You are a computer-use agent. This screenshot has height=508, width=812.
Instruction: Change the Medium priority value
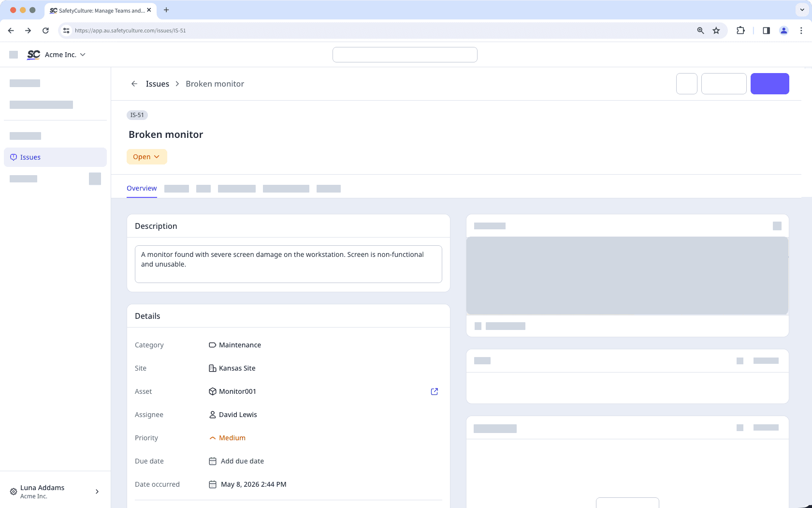point(227,438)
